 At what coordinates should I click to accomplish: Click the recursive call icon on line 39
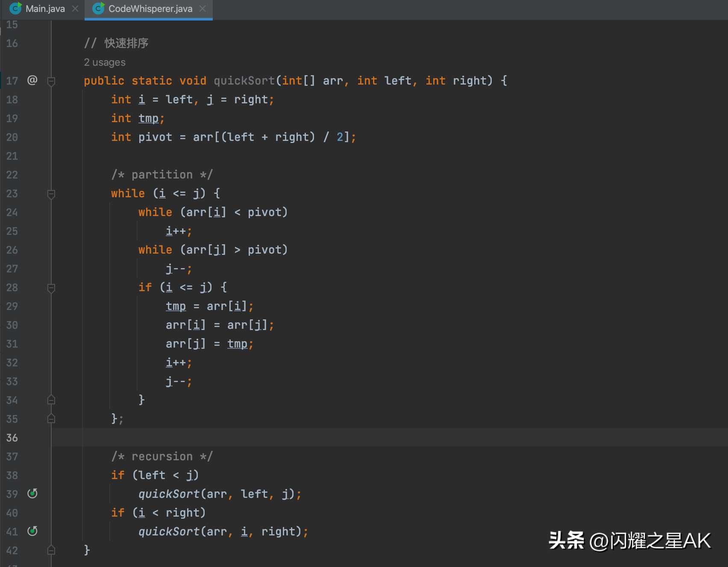[x=32, y=494]
